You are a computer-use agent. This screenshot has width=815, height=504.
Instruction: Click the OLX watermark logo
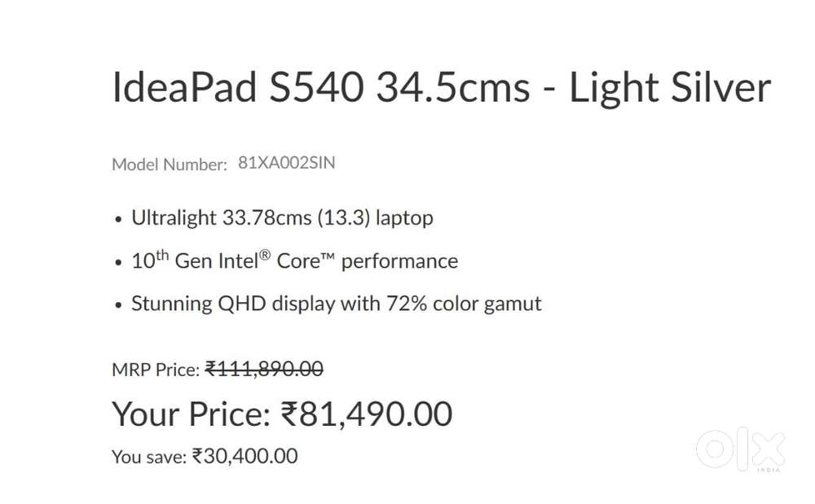(740, 448)
